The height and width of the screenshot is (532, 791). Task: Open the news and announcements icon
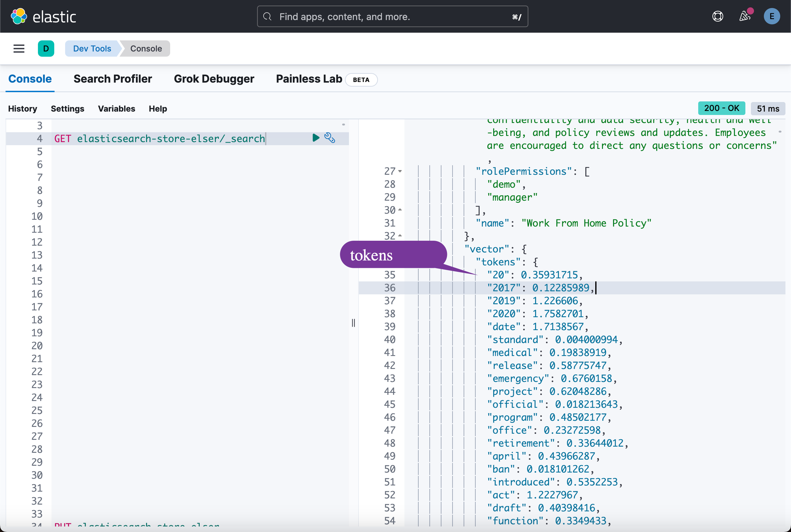pyautogui.click(x=744, y=16)
